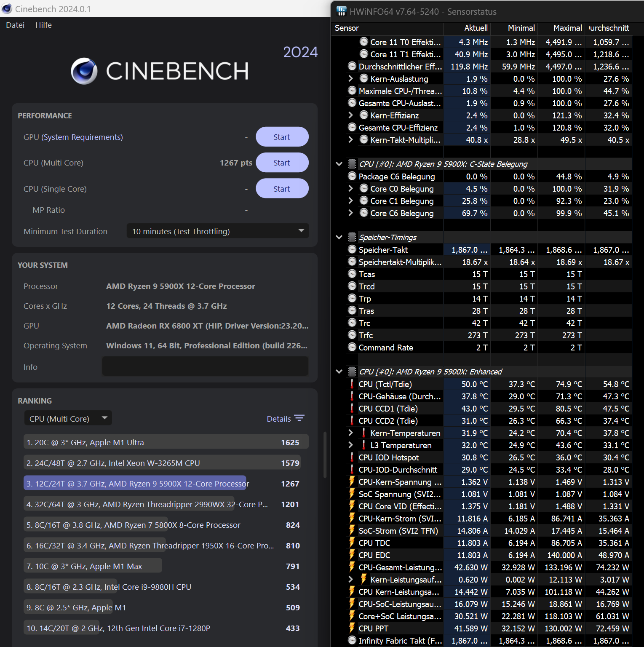Expand the Kern-Effizienz sensor row
Image resolution: width=644 pixels, height=647 pixels.
click(350, 115)
